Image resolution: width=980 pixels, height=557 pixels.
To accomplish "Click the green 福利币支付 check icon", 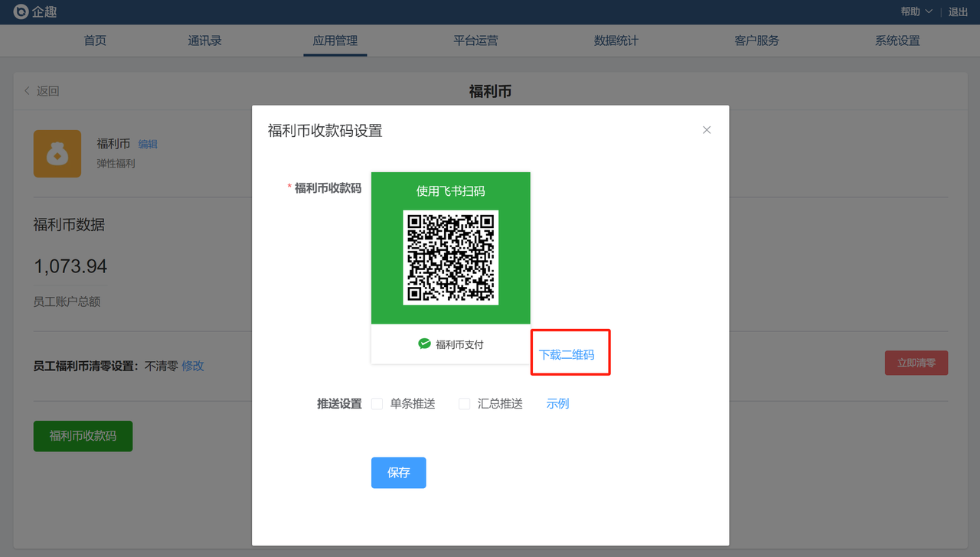I will click(x=424, y=344).
